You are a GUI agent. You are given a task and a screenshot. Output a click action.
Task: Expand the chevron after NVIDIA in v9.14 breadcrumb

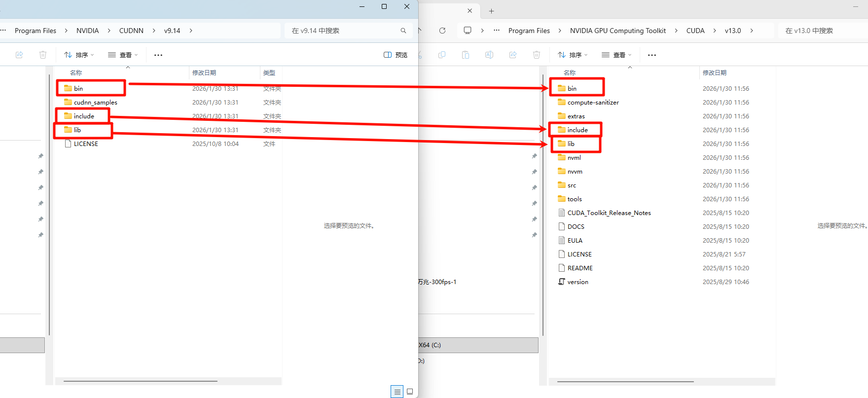(109, 31)
